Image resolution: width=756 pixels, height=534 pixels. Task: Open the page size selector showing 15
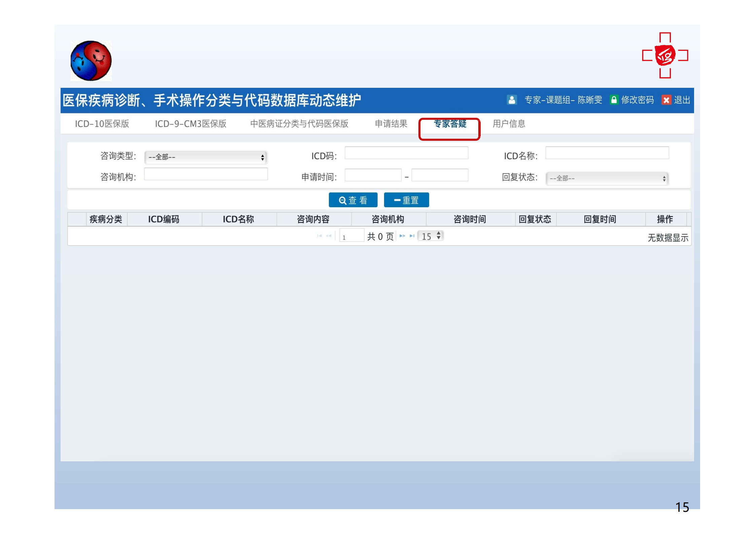tap(431, 236)
